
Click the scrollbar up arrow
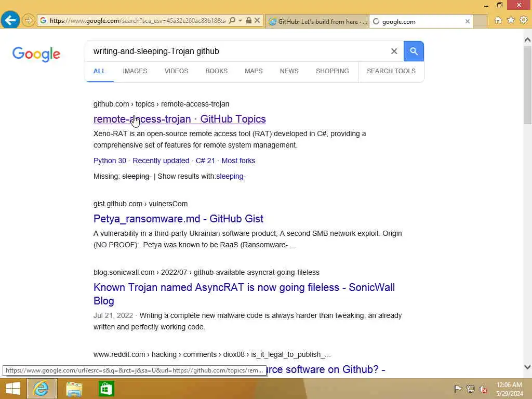tap(527, 39)
